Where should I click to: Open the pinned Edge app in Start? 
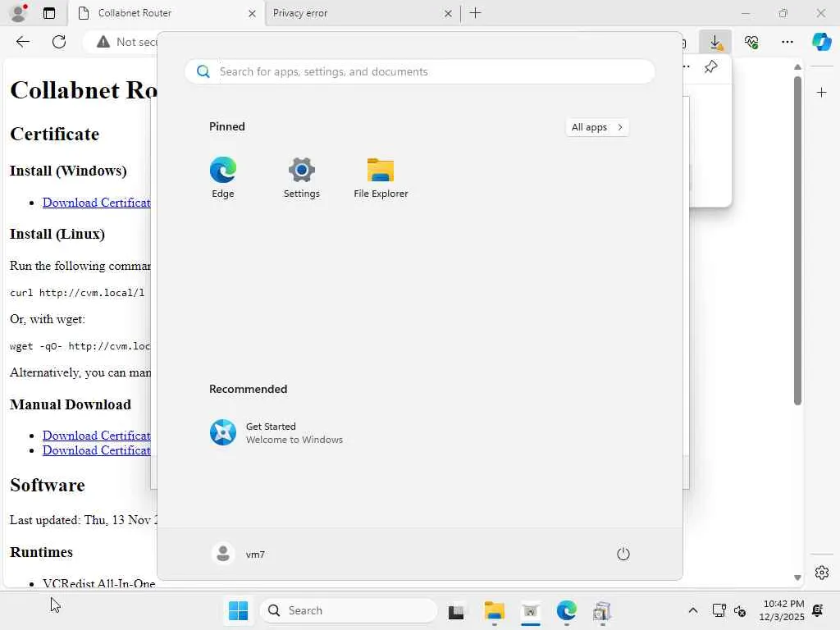pos(223,177)
